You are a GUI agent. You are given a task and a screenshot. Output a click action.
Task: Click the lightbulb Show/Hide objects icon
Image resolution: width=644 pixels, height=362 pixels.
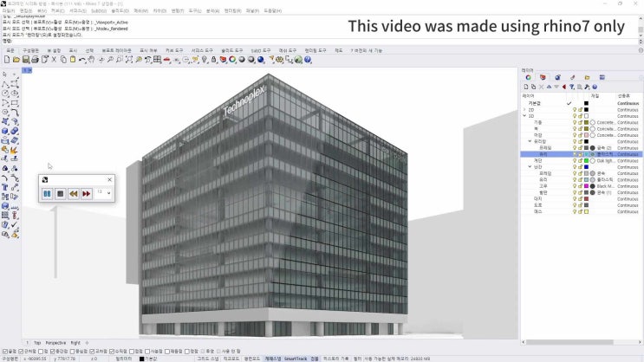coord(205,60)
